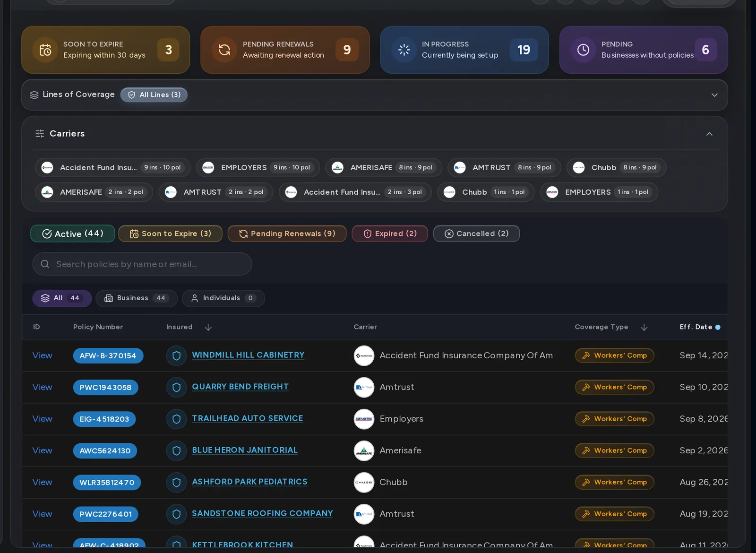Focus the Search policies by name field

(142, 264)
